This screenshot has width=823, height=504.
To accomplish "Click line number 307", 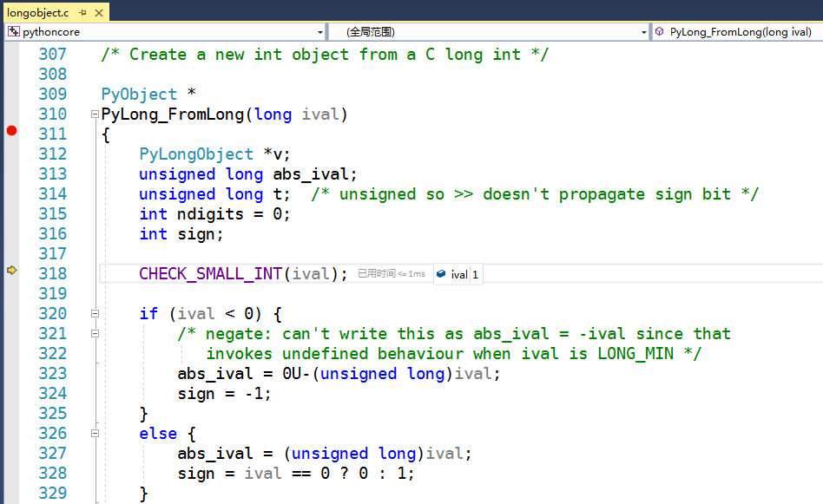I will [52, 54].
